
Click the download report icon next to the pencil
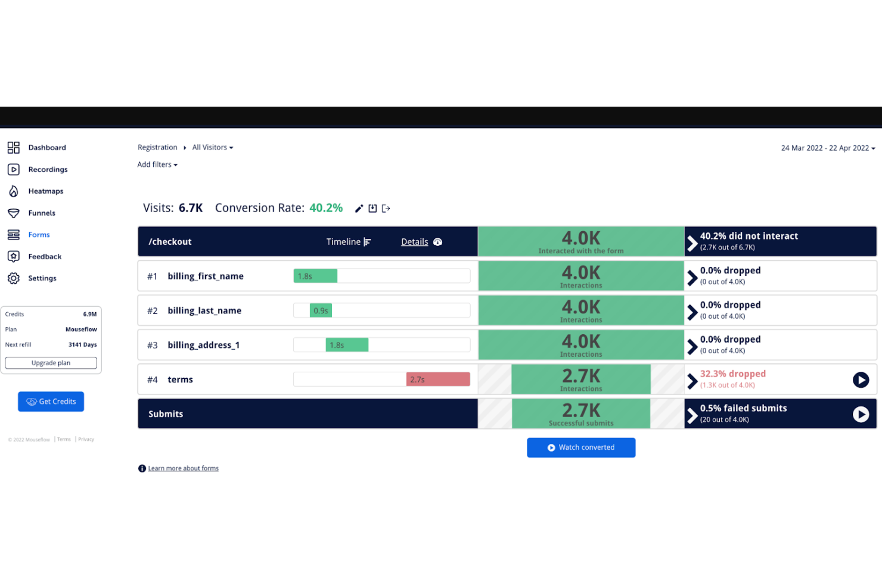click(372, 208)
